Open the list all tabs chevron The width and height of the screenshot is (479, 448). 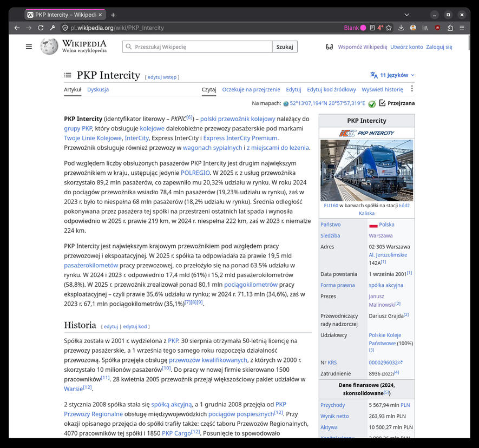406,15
